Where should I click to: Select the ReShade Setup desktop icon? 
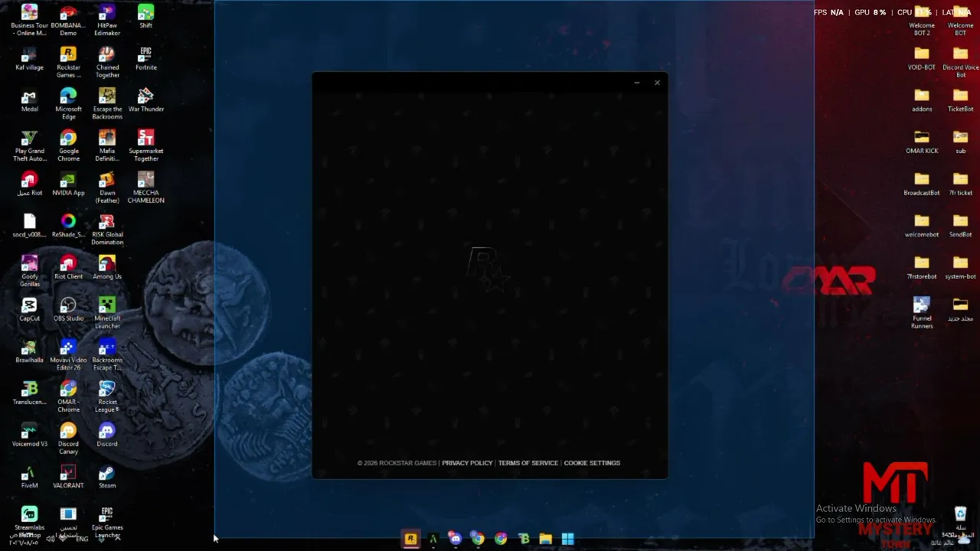coord(68,226)
